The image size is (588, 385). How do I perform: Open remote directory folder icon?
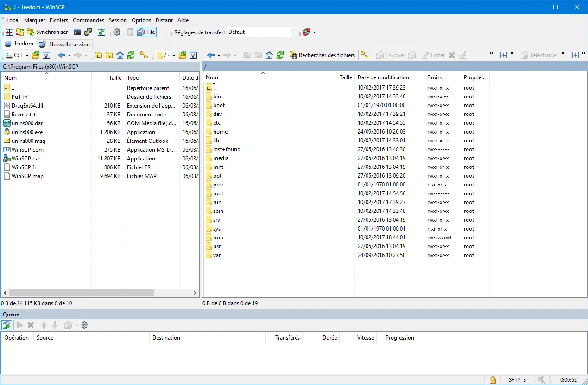183,55
